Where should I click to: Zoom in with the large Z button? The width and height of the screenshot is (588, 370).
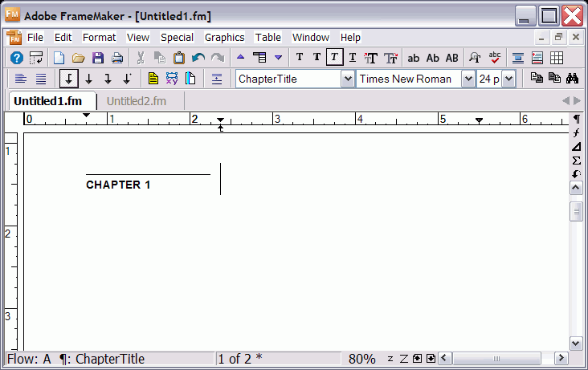click(x=404, y=359)
